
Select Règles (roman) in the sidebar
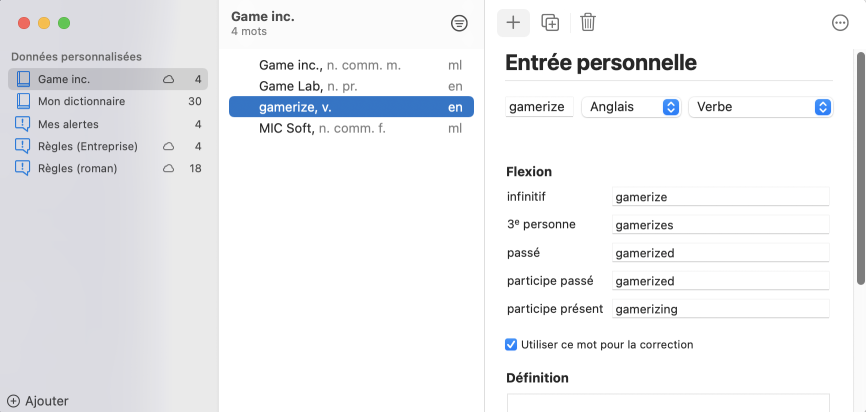click(77, 168)
